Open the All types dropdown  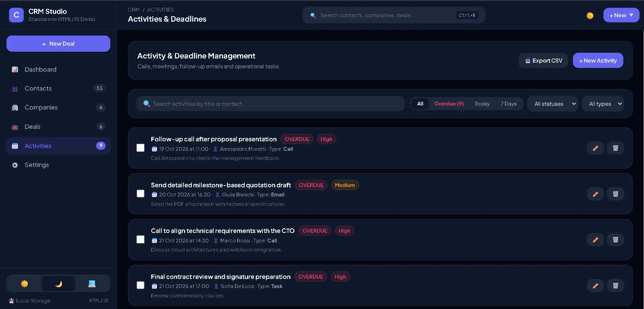click(603, 104)
